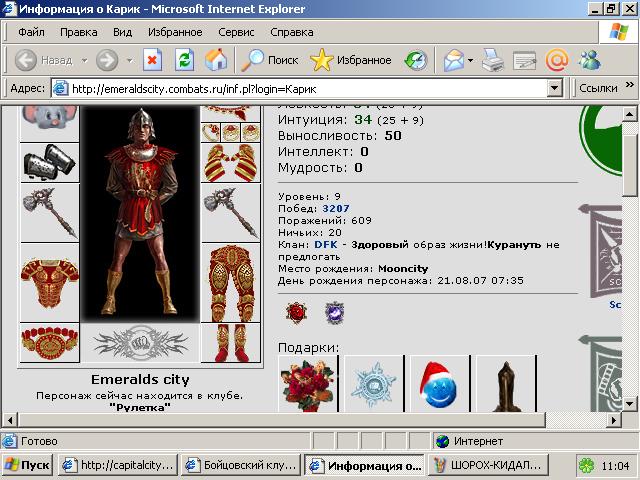Open the address bar dropdown list
640x480 pixels.
(554, 88)
